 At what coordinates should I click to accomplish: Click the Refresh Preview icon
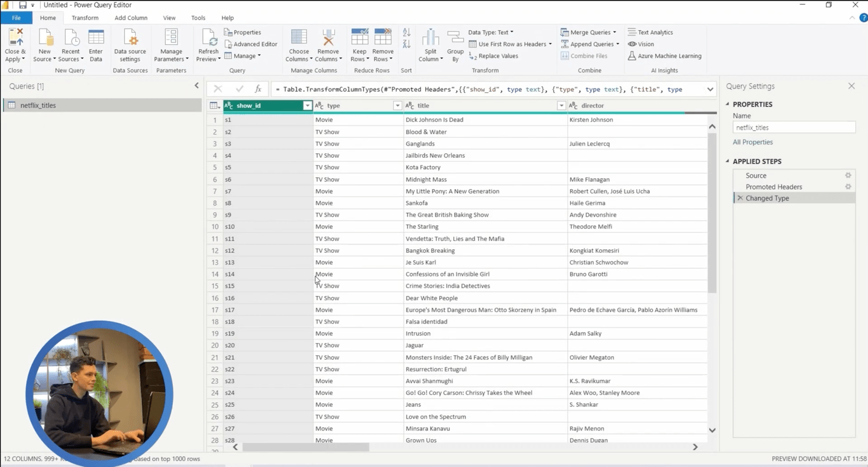coord(209,37)
